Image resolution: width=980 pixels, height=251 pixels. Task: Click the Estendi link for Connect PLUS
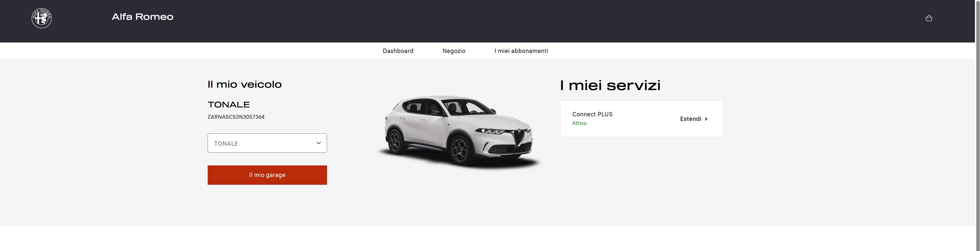coord(694,119)
